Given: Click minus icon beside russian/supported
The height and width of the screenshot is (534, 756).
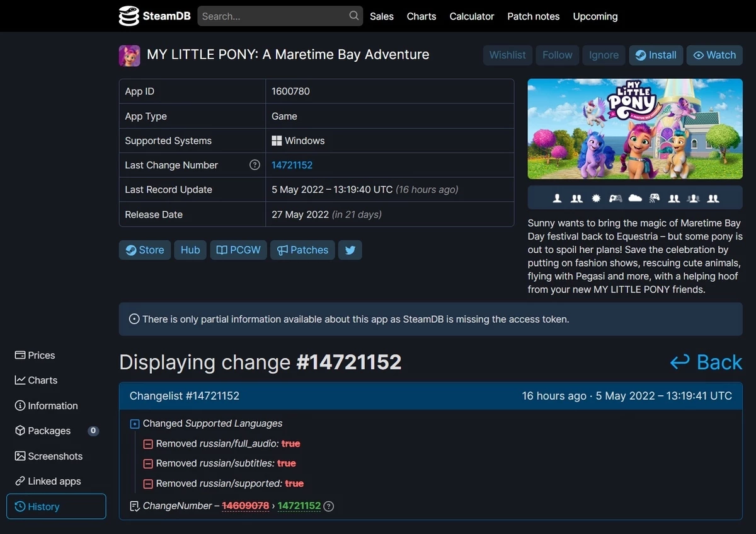Looking at the screenshot, I should click(x=148, y=484).
